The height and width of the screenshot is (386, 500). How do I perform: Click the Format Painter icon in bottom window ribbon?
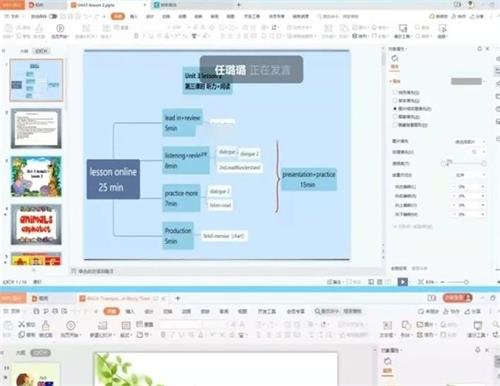click(46, 325)
